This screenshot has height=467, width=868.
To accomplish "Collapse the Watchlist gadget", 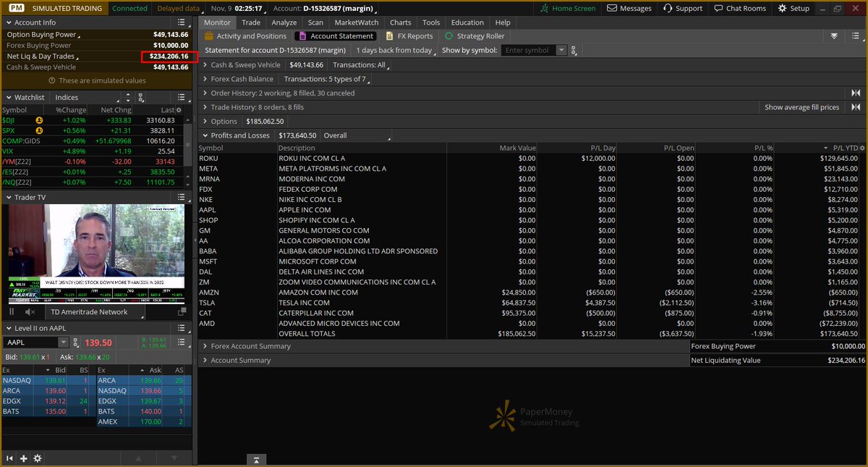I will click(8, 97).
